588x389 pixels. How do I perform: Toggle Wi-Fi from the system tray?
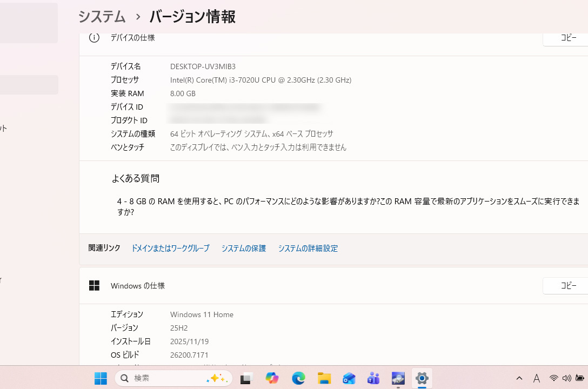tap(554, 378)
